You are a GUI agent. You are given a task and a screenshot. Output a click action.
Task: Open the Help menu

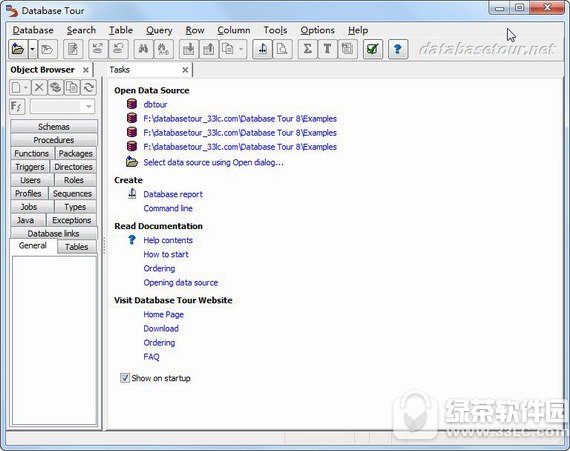pos(358,30)
